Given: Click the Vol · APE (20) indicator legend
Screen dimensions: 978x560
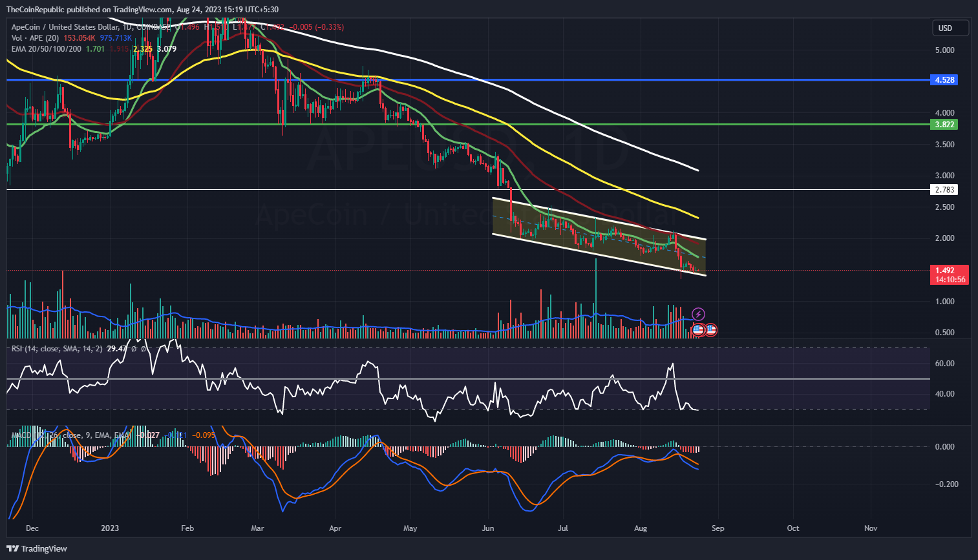Looking at the screenshot, I should 35,38.
